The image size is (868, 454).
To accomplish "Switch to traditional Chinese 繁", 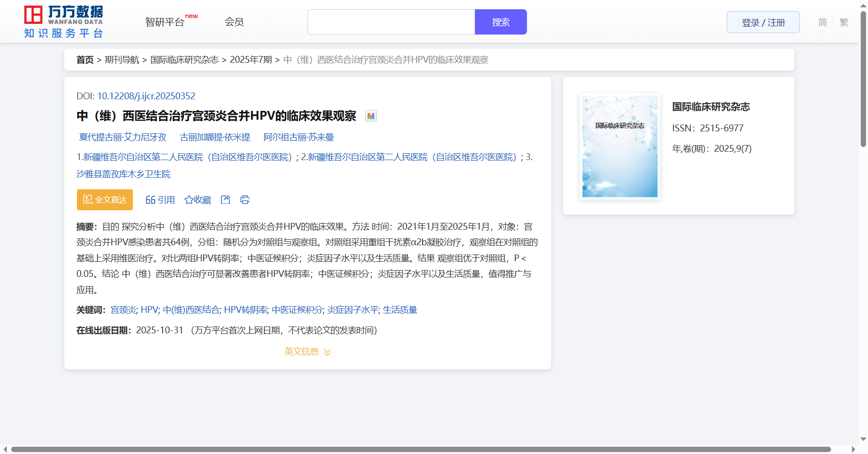I will (x=844, y=22).
